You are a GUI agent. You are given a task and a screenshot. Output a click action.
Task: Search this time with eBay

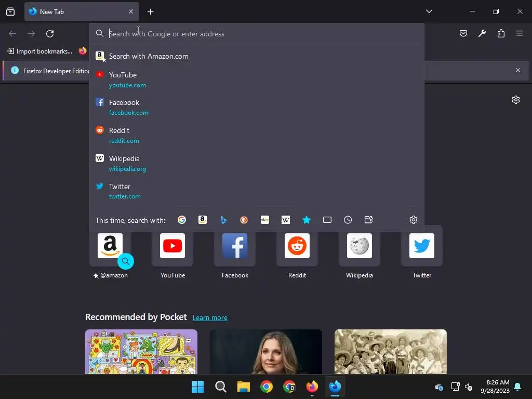tap(265, 220)
